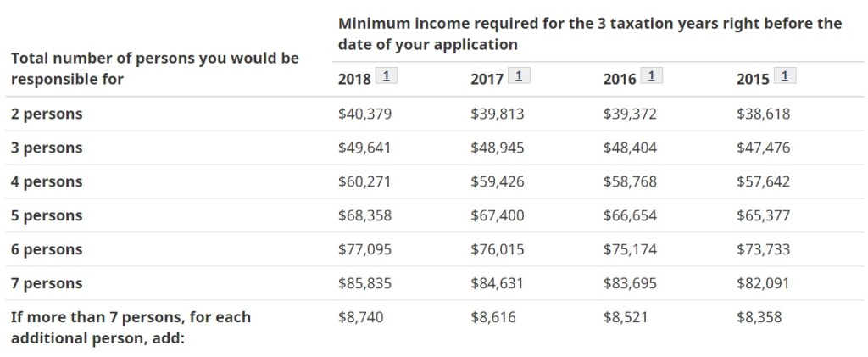Click the "Minimum income required" table heading
868x357 pixels.
coord(589,33)
